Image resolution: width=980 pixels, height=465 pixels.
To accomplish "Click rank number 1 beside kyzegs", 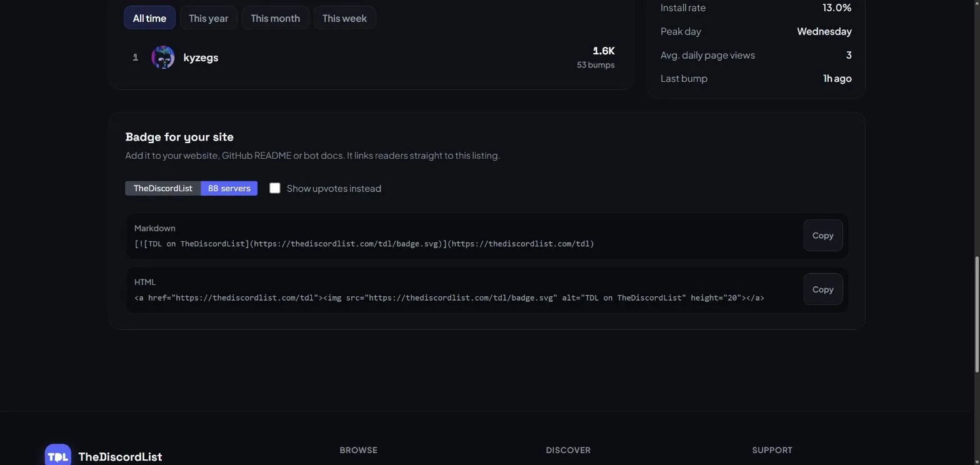I will [x=135, y=57].
